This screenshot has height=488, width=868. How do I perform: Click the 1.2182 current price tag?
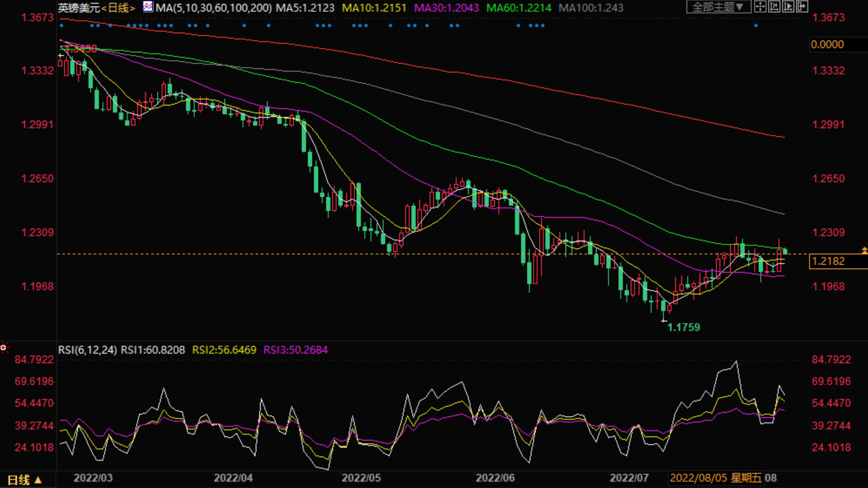click(829, 261)
